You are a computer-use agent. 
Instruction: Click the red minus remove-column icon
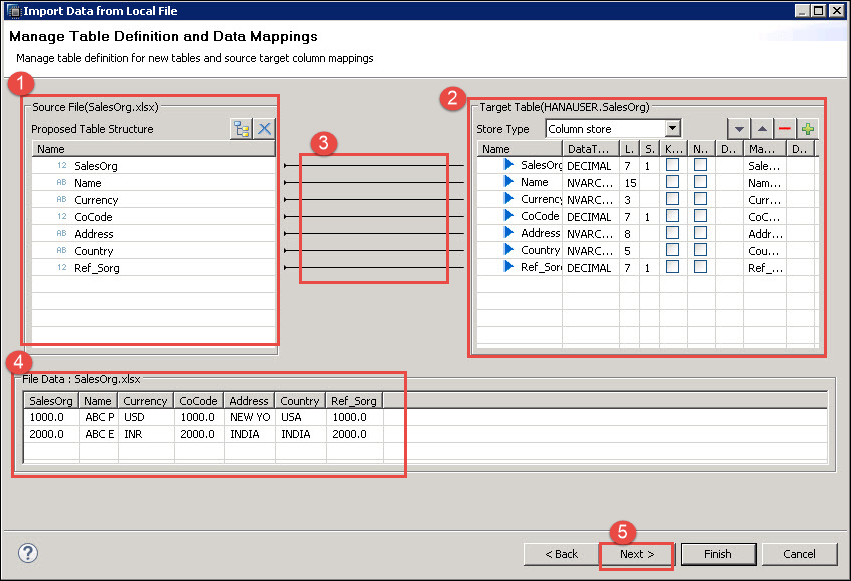(x=785, y=129)
